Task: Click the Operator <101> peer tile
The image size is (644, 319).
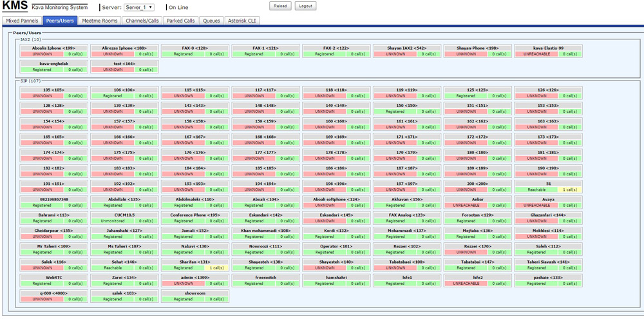Action: coord(337,246)
